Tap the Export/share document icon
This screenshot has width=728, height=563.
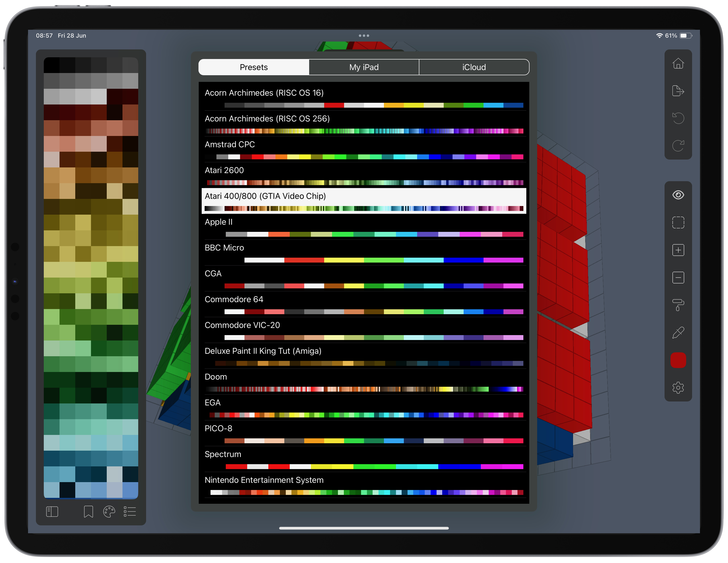click(x=678, y=91)
